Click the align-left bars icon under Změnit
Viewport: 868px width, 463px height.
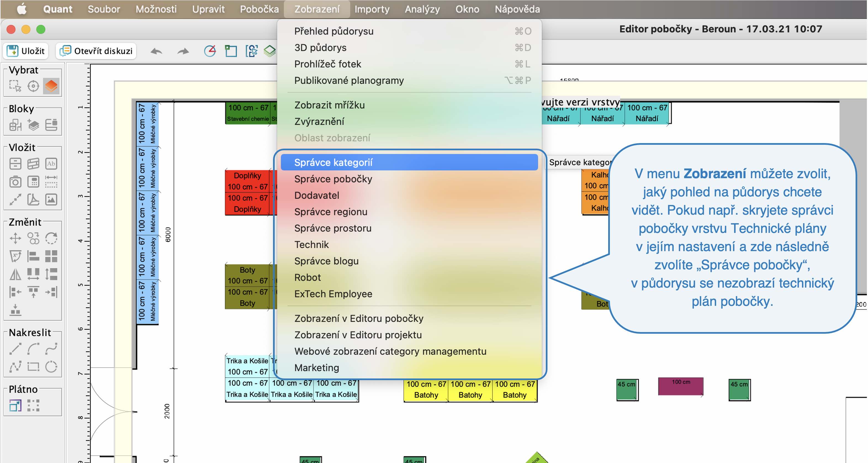(x=33, y=256)
